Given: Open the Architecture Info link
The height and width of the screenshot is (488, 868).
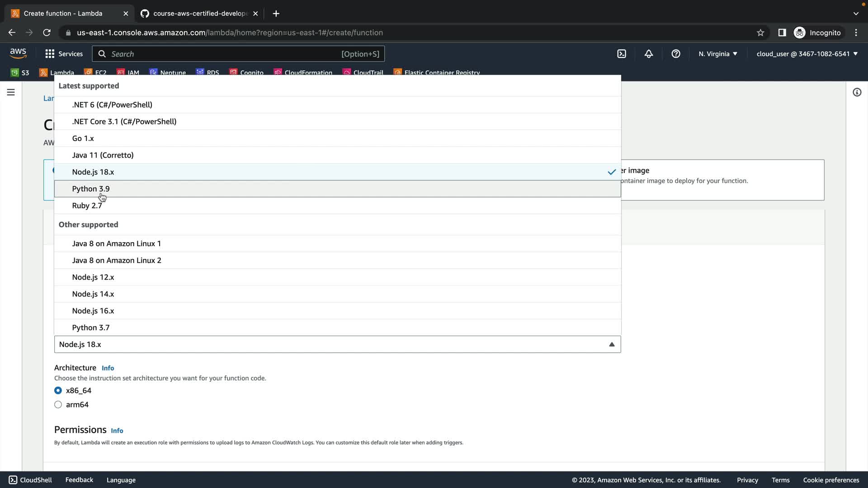Looking at the screenshot, I should pyautogui.click(x=108, y=368).
